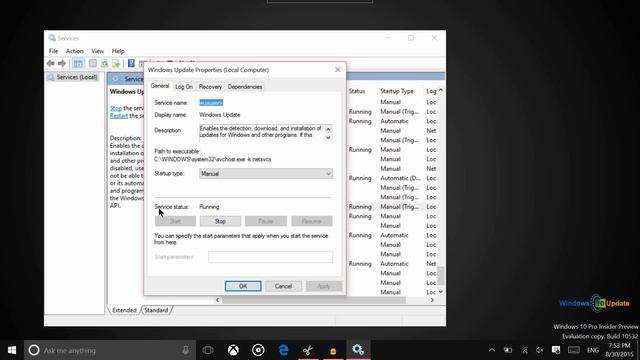Open the Help menu in Services
The height and width of the screenshot is (360, 640).
pyautogui.click(x=118, y=51)
